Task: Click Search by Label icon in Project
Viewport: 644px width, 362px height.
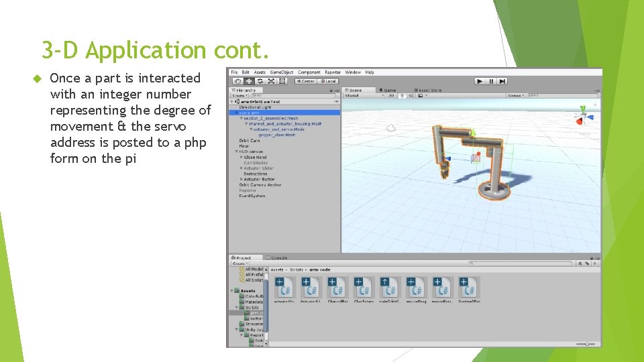Action: pos(588,263)
